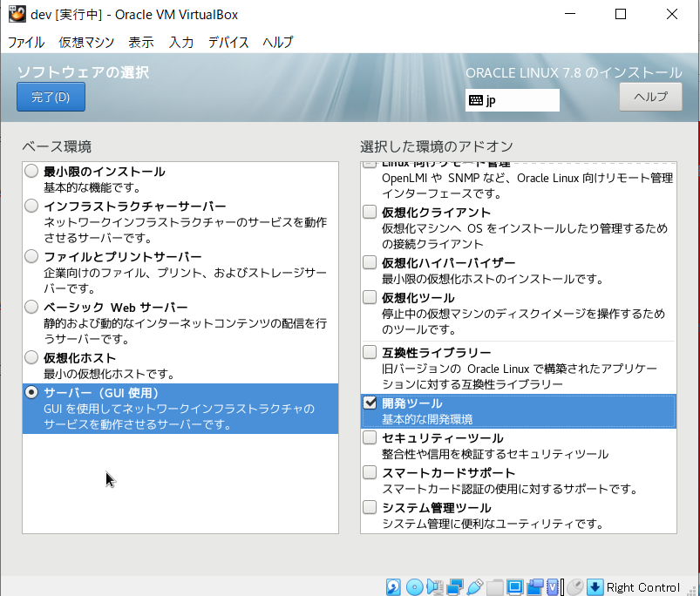700x596 pixels.
Task: Open the ヘルプ menu in the menu bar
Action: (278, 43)
